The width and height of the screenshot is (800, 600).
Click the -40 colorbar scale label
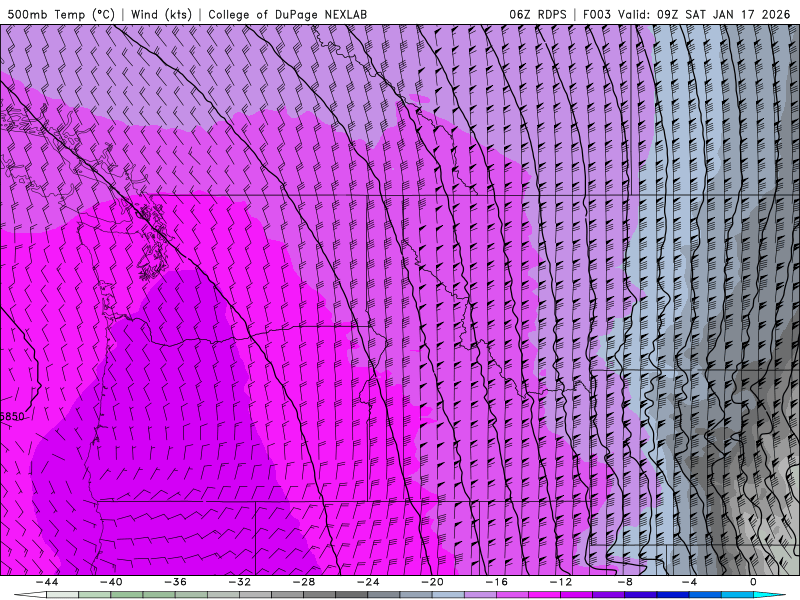pyautogui.click(x=111, y=582)
